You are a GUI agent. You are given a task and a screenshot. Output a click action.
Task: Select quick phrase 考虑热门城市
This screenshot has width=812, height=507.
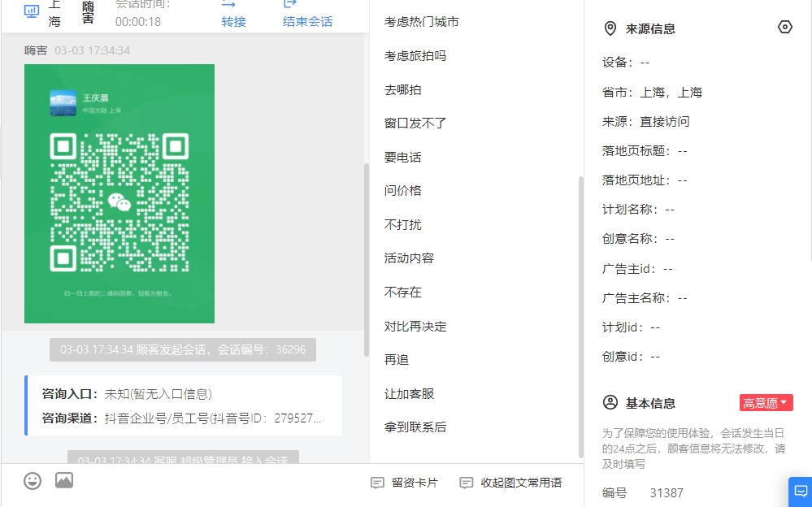422,22
